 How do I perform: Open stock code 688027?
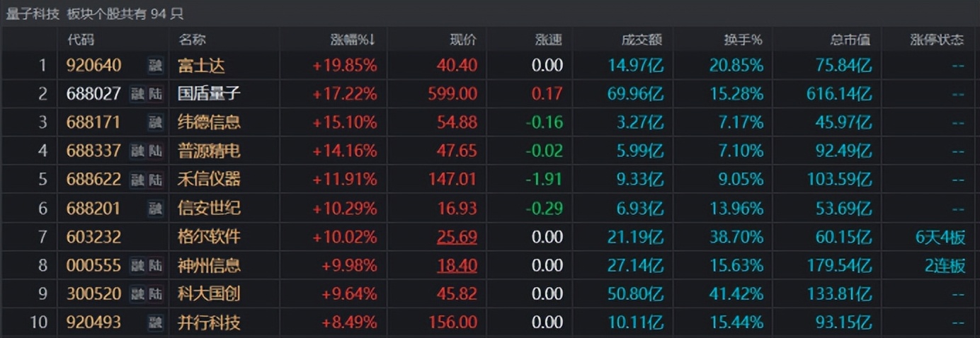click(x=93, y=94)
